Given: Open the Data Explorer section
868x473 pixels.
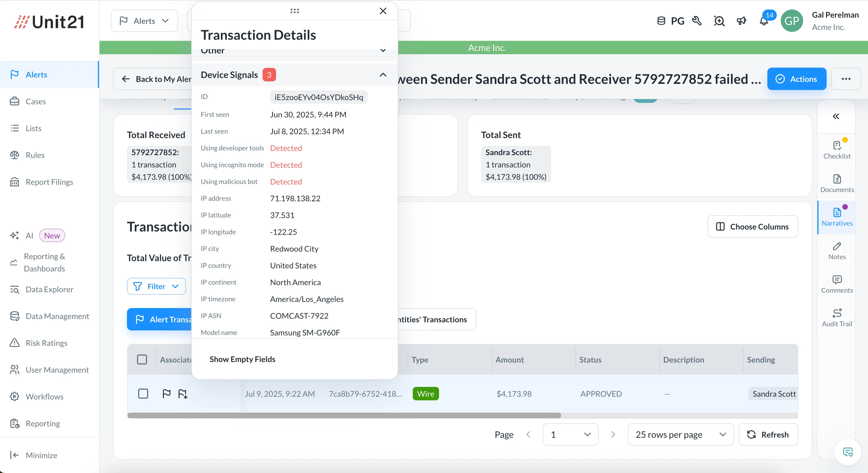Looking at the screenshot, I should coord(49,289).
